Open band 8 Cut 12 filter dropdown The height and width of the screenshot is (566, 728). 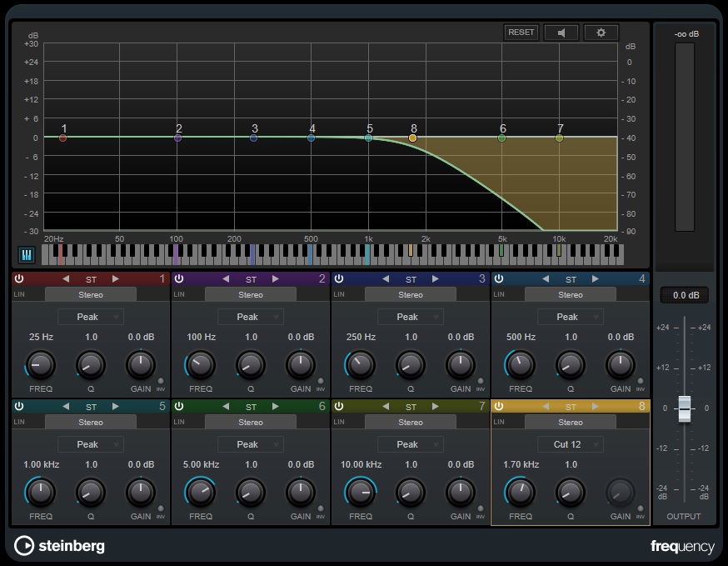[570, 445]
